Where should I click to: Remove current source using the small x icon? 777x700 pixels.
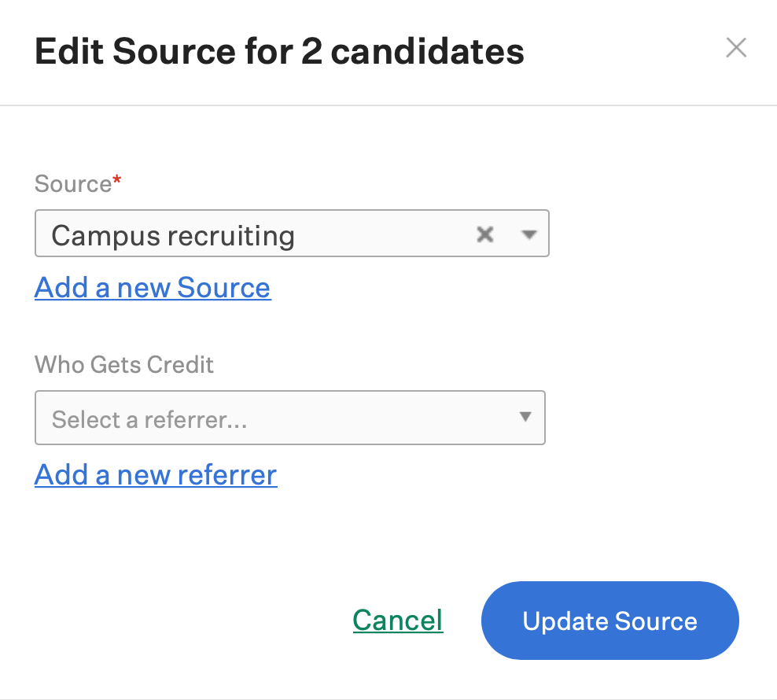coord(485,234)
